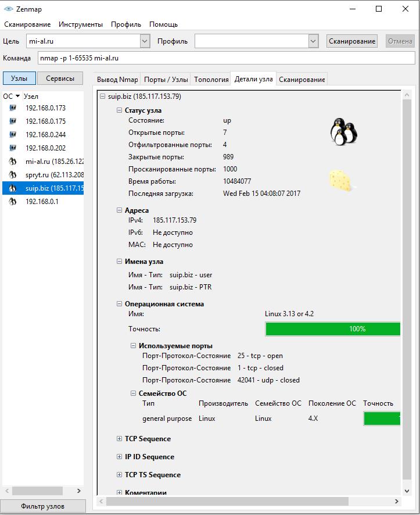420x515 pixels.
Task: Collapse the Статус узла section
Action: (x=120, y=110)
